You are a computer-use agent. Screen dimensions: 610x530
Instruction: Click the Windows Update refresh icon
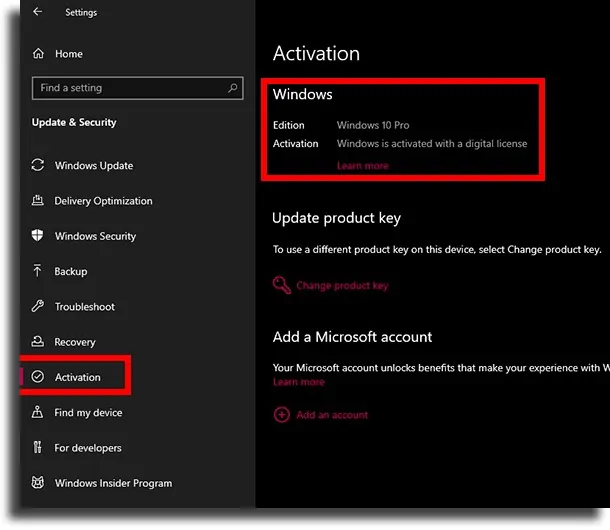[x=38, y=165]
